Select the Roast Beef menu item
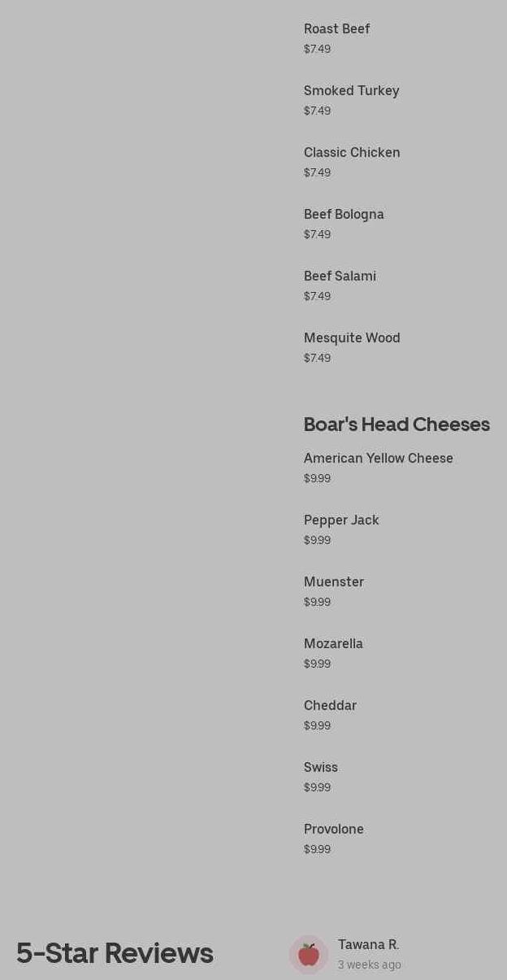 point(336,29)
